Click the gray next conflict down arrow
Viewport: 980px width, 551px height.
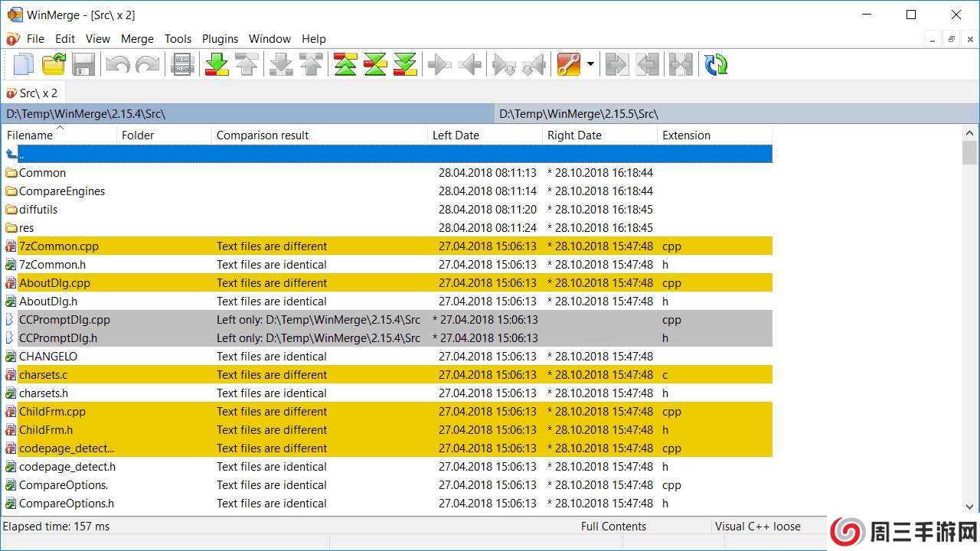coord(281,64)
